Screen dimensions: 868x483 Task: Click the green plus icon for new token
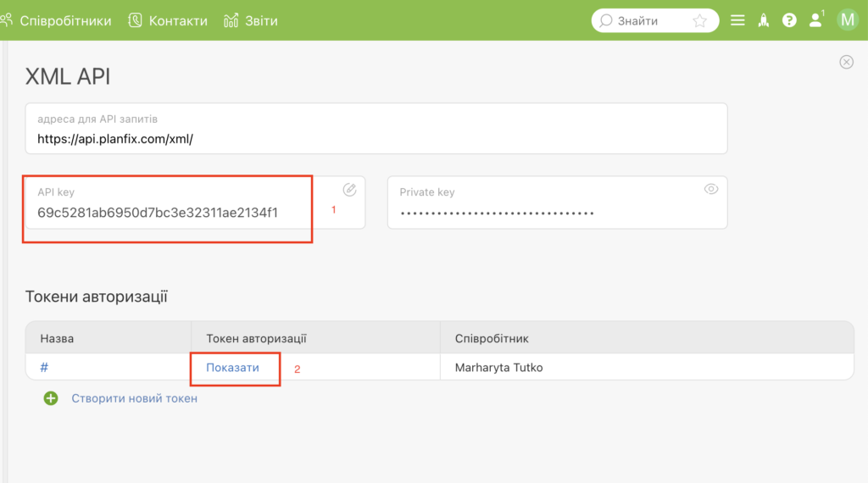(51, 398)
